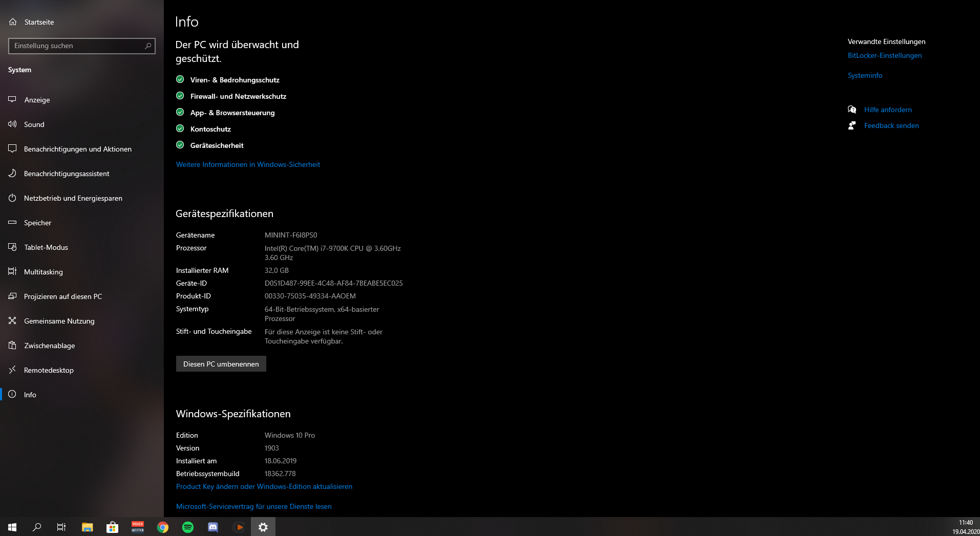Click the Feedback senden person icon
Image resolution: width=980 pixels, height=536 pixels.
(x=852, y=125)
